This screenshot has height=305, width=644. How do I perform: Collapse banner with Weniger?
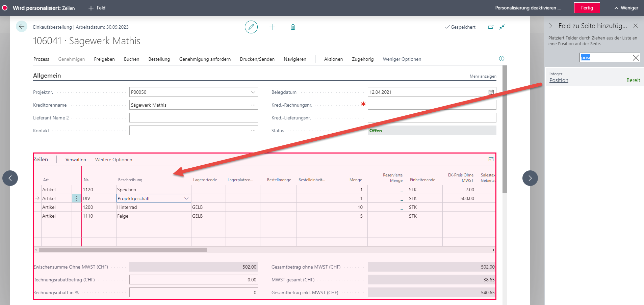click(626, 8)
